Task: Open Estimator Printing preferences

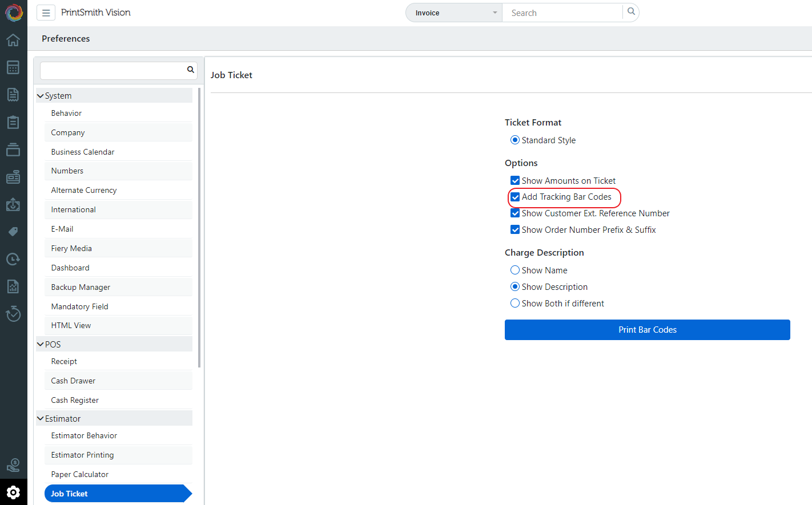Action: pos(118,455)
